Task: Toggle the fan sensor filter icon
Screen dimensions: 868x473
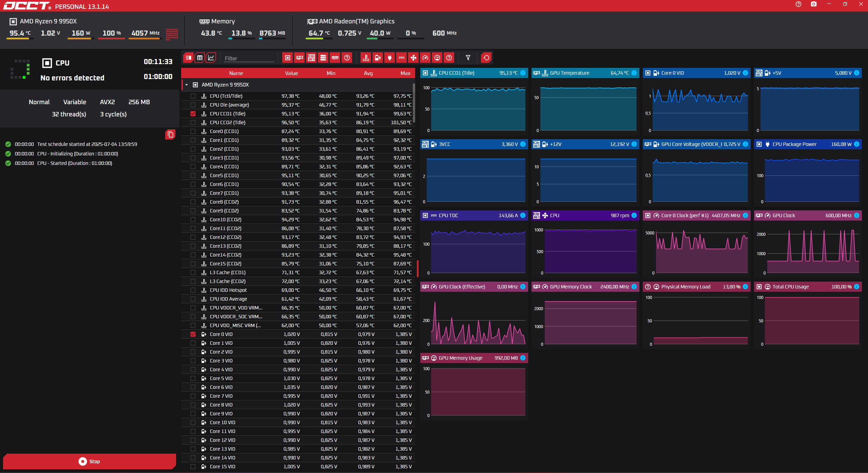Action: pyautogui.click(x=413, y=58)
